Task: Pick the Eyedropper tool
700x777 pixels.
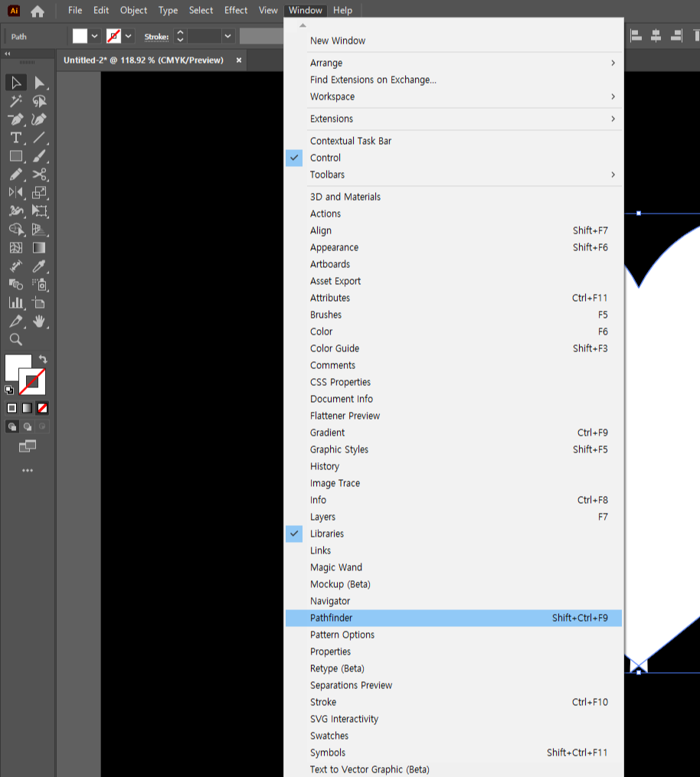Action: point(39,266)
